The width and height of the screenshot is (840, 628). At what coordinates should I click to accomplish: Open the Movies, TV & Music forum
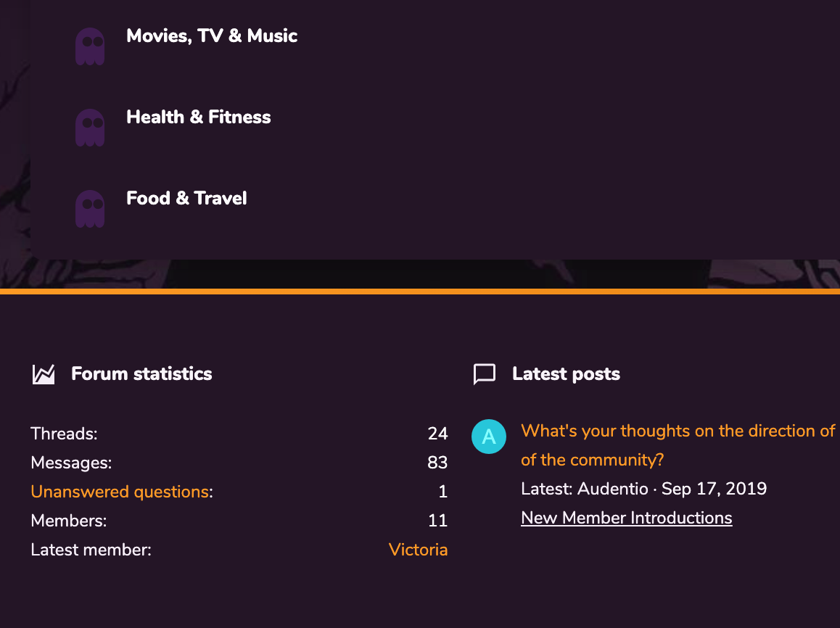point(212,36)
